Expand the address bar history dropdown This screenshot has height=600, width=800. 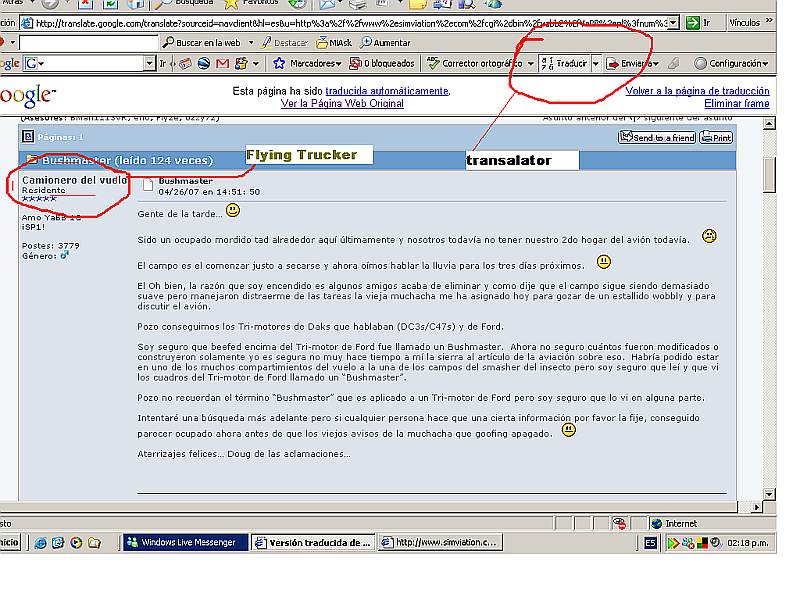point(673,22)
